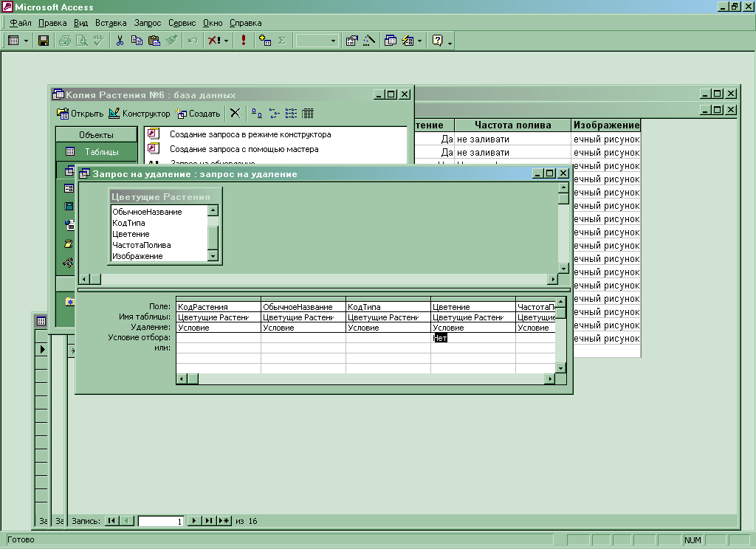Click the Delete X icon in database window
Viewport: 756px width, 549px height.
(235, 114)
